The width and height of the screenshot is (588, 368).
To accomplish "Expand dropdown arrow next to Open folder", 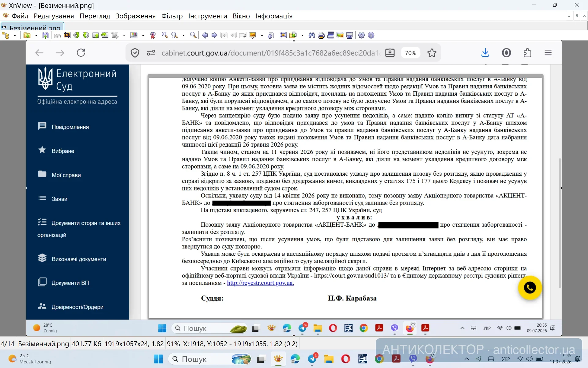I will tap(36, 35).
